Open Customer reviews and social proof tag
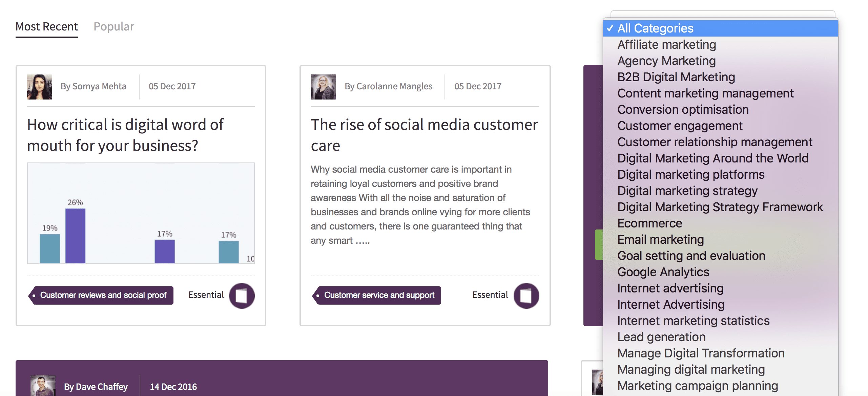Image resolution: width=868 pixels, height=396 pixels. [103, 295]
